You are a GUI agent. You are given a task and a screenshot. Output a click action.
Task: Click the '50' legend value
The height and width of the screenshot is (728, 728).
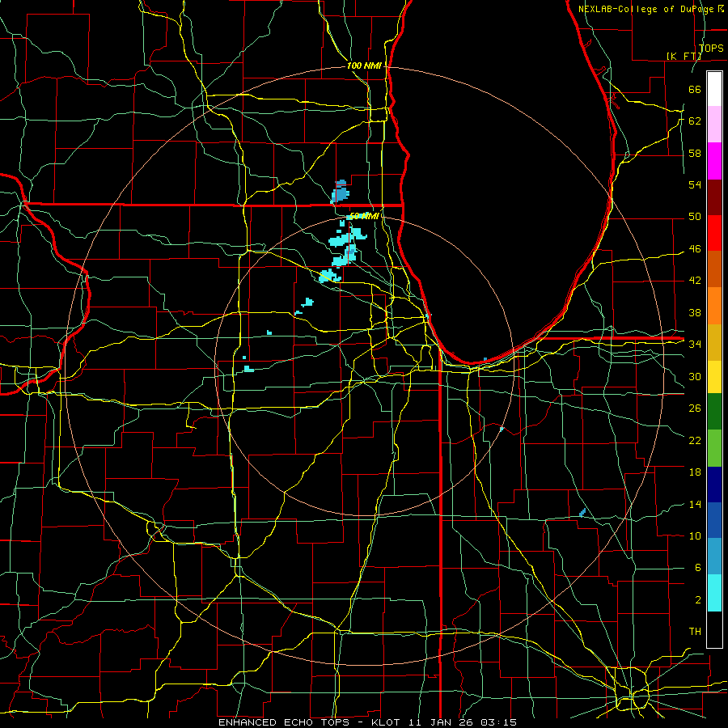[x=695, y=217]
